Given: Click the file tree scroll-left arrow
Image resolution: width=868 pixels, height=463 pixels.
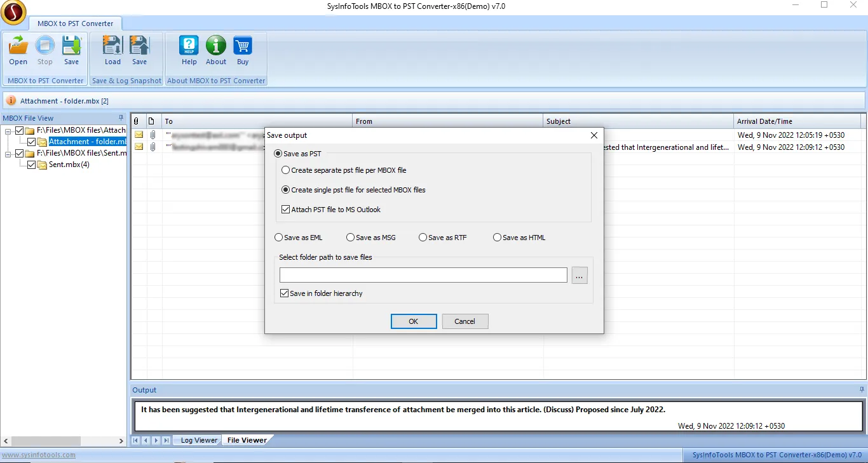Looking at the screenshot, I should 6,441.
